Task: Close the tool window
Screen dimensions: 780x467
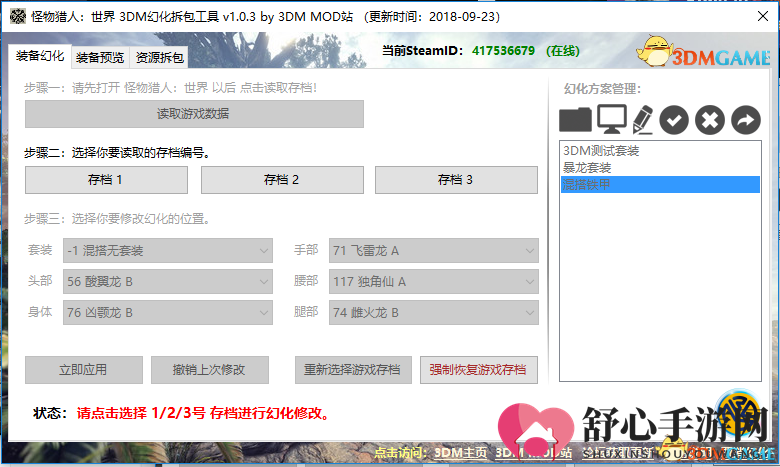Action: [763, 16]
